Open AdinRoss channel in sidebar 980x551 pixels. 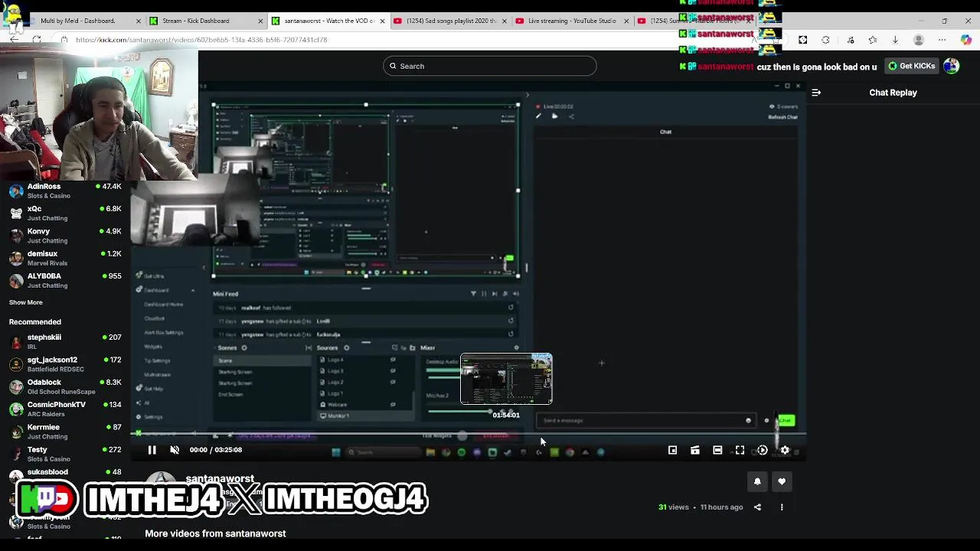[65, 191]
